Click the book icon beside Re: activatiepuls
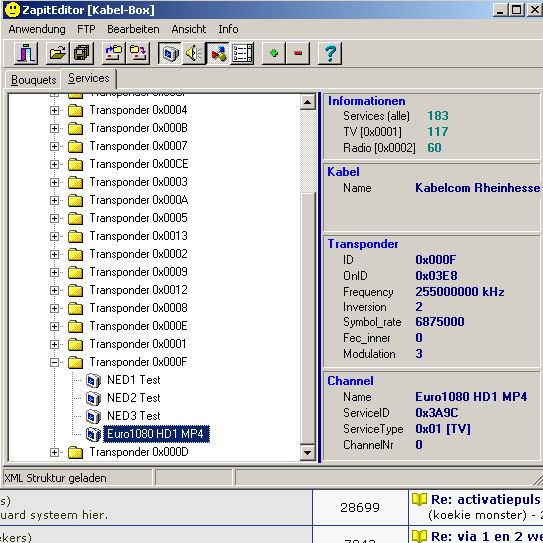 click(419, 500)
